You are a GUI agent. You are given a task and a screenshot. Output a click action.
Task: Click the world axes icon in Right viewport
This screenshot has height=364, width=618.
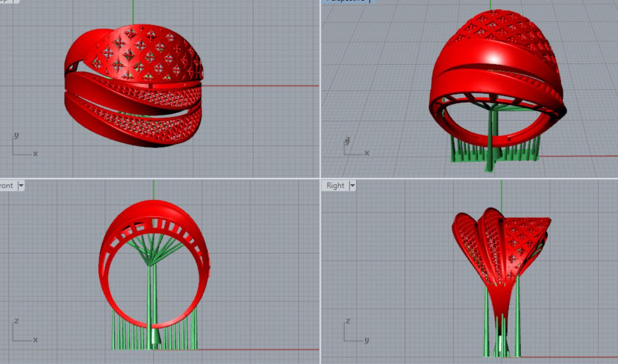354,332
